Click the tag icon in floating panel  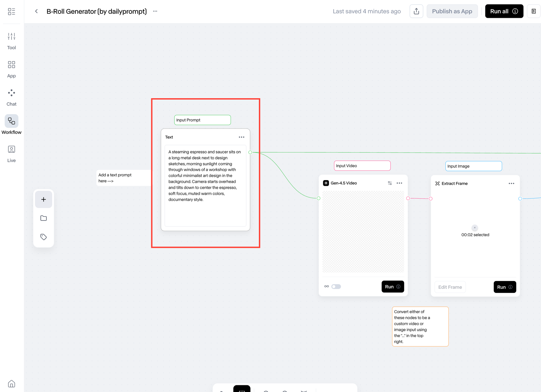[44, 237]
